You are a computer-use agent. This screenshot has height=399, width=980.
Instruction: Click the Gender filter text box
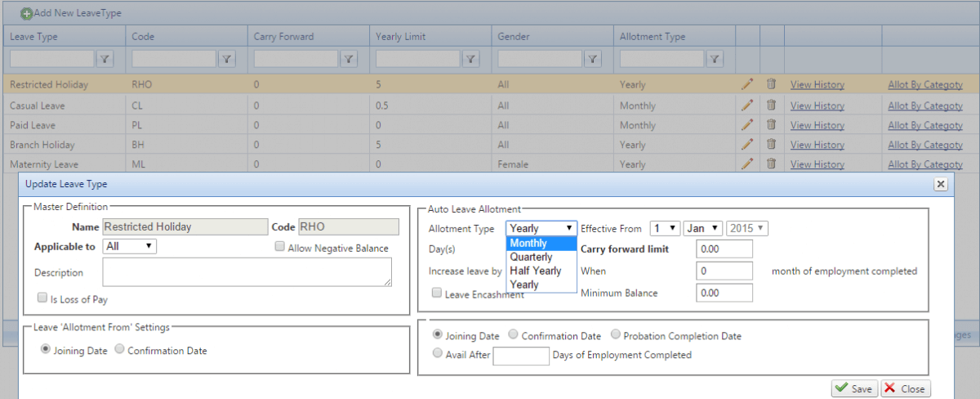(541, 59)
